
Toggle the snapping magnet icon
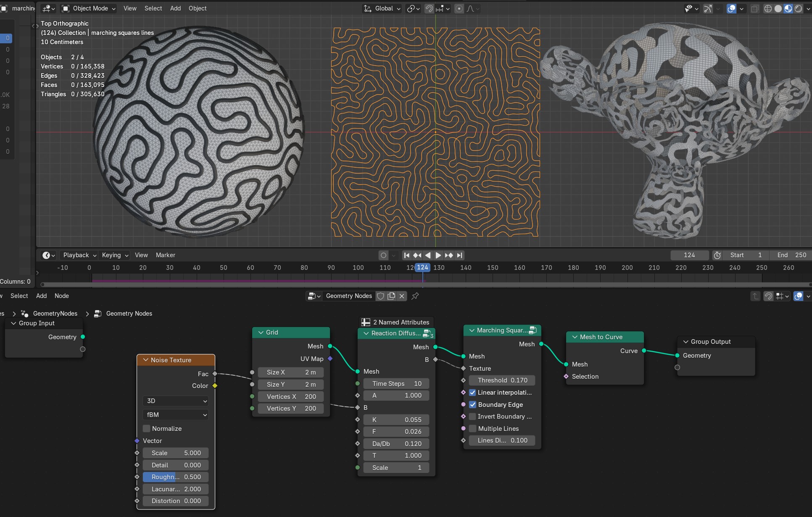[429, 8]
